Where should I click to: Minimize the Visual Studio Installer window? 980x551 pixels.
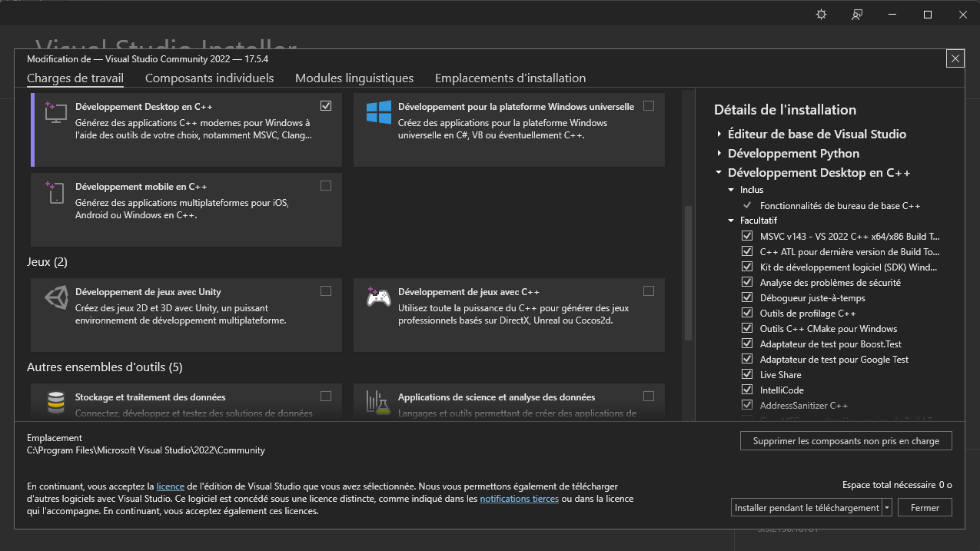point(892,15)
